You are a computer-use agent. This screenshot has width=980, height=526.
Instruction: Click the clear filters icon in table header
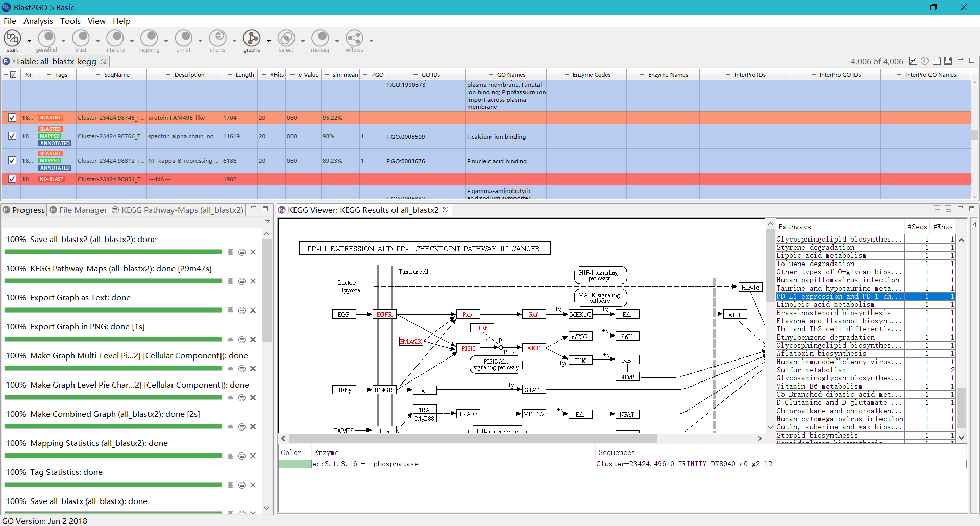tap(913, 61)
